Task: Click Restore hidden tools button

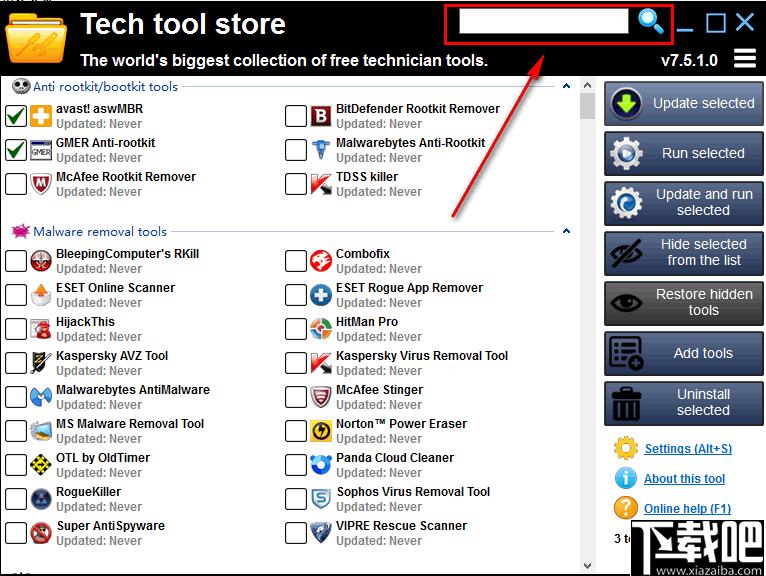Action: pyautogui.click(x=683, y=303)
